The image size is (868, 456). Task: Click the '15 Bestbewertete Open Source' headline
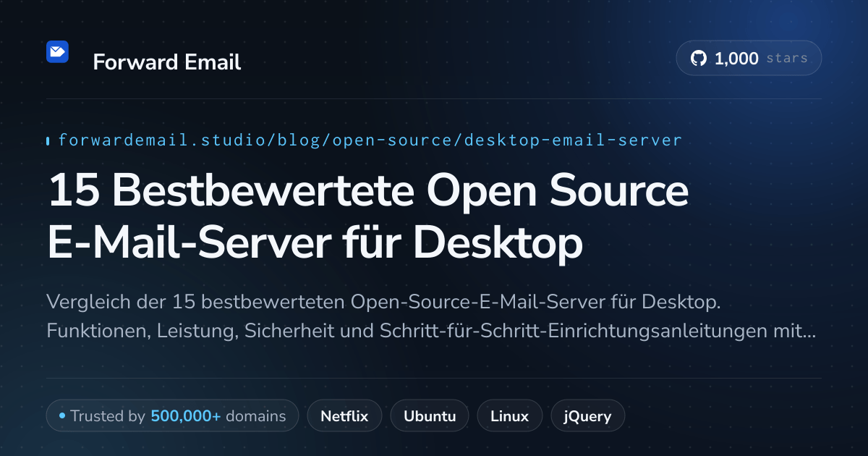tap(367, 191)
